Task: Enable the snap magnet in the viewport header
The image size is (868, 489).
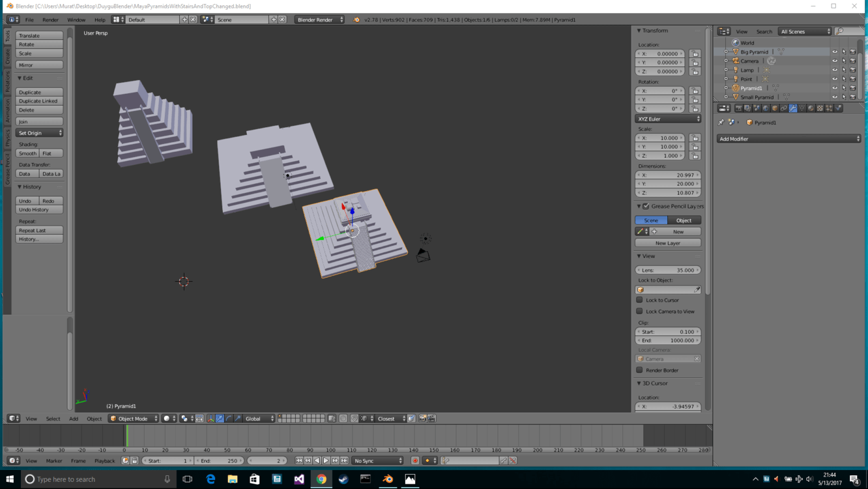Action: [x=354, y=419]
